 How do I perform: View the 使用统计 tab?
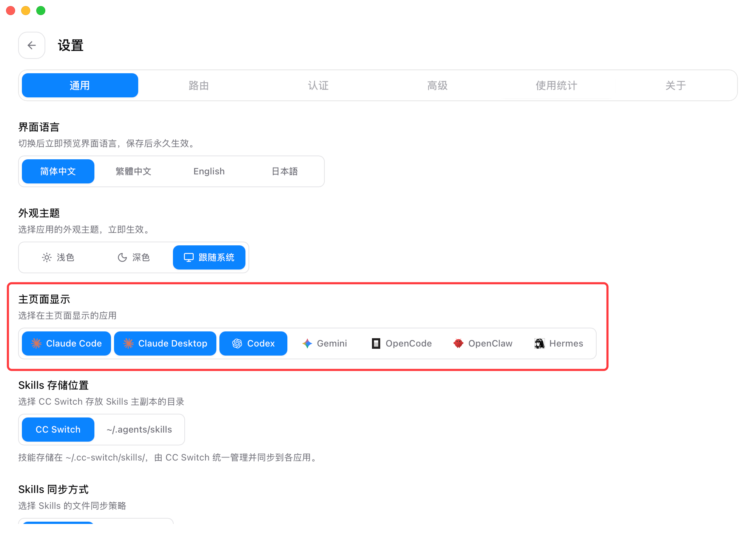(557, 85)
